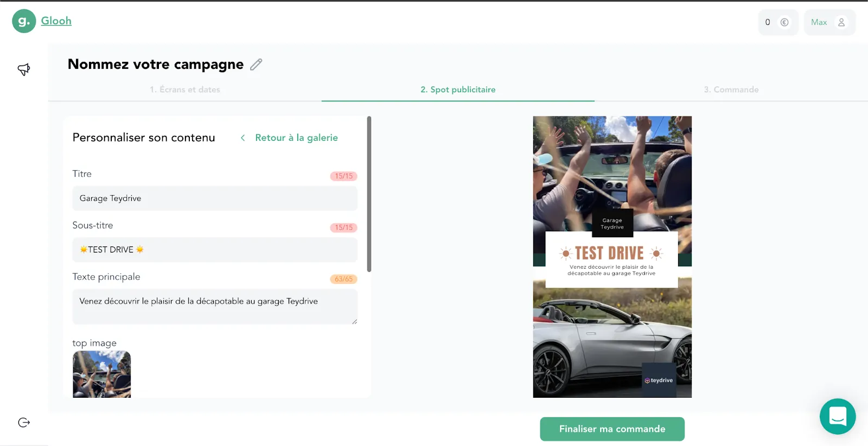This screenshot has height=446, width=868.
Task: Click the Texte principale label
Action: pos(106,277)
